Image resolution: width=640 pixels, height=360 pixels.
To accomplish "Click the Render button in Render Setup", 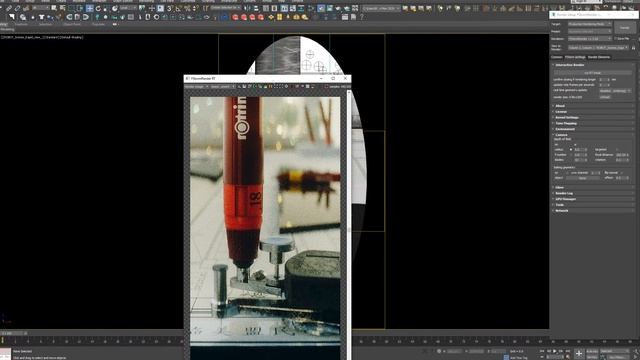I will point(625,27).
